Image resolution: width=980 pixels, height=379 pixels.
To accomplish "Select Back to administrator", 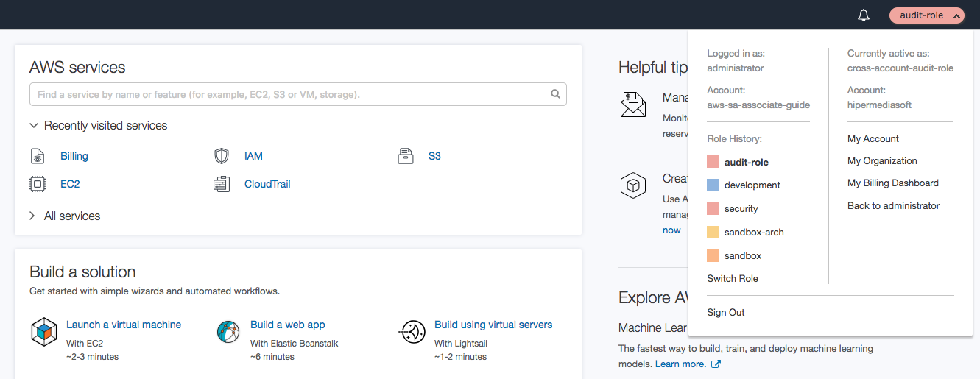I will 893,205.
